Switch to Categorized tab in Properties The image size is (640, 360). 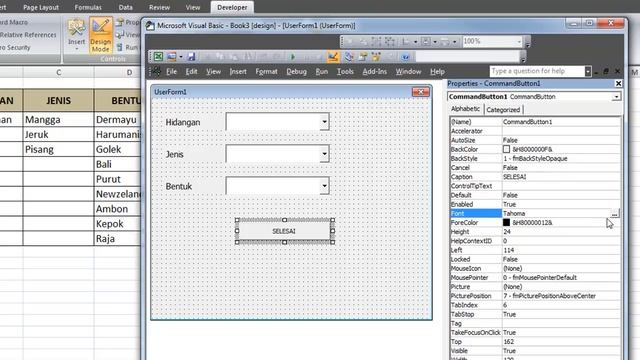(503, 110)
